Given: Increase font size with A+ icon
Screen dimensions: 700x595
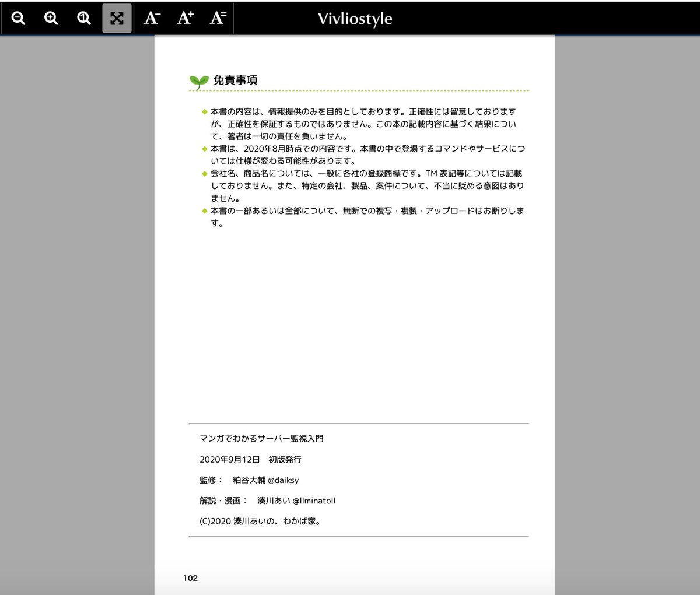Looking at the screenshot, I should [x=185, y=18].
